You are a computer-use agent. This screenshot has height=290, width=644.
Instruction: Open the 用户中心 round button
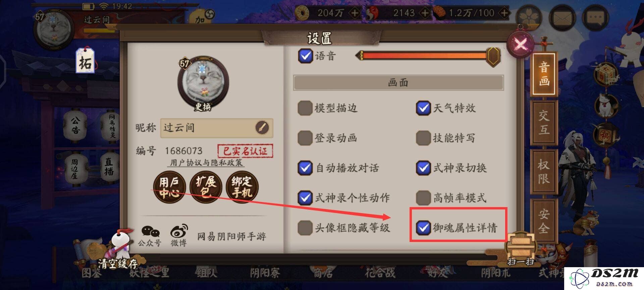[169, 187]
